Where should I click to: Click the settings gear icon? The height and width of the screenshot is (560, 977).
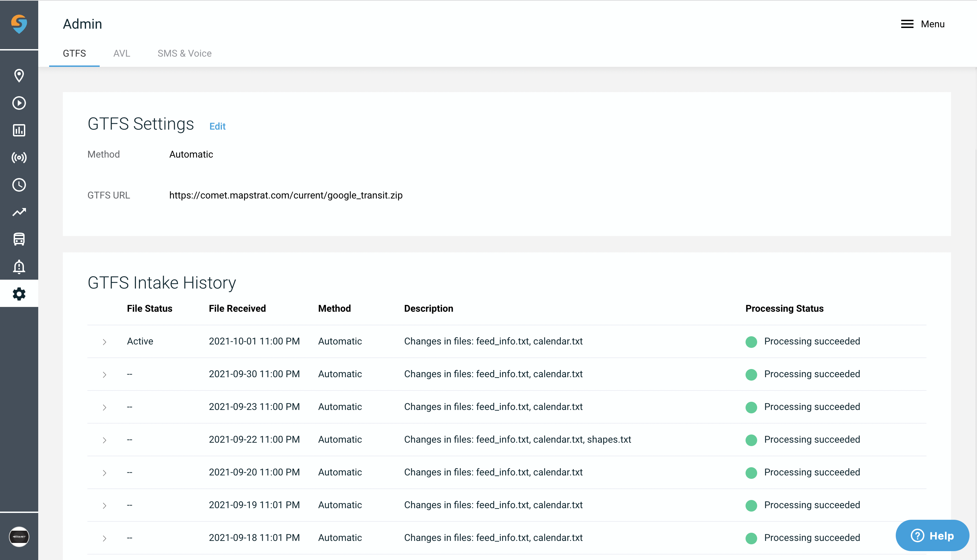[x=19, y=294]
